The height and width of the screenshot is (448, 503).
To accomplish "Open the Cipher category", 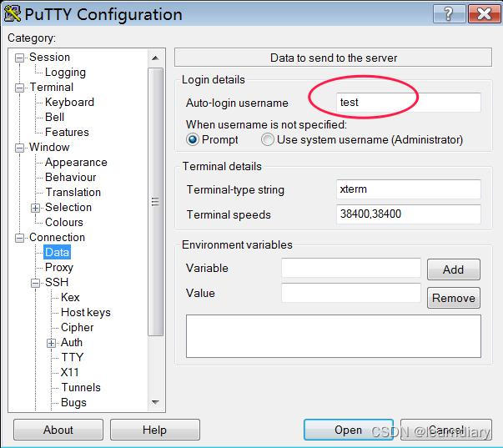I will pyautogui.click(x=78, y=327).
